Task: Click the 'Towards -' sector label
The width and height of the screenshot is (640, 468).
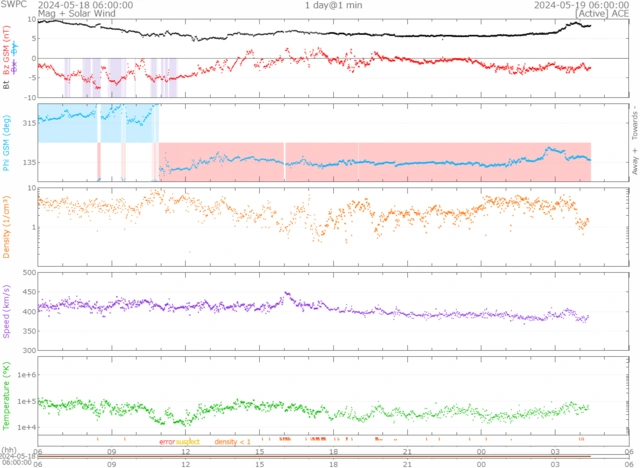Action: click(633, 121)
